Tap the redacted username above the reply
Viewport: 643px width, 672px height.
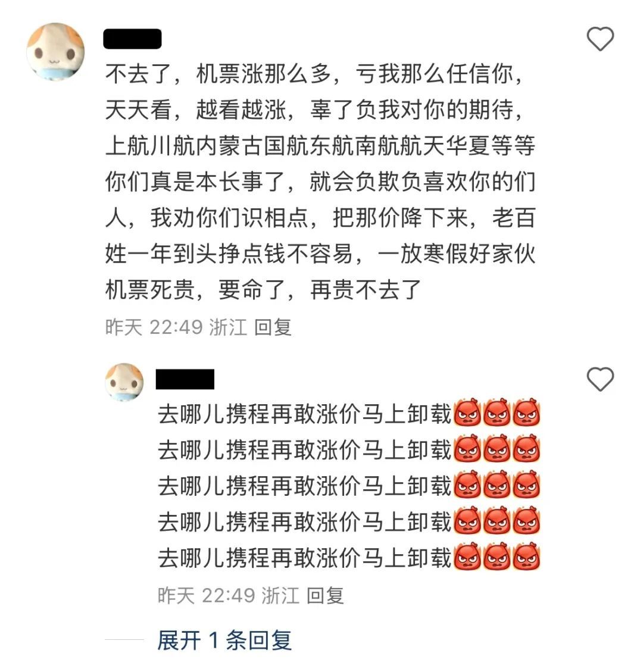coord(185,379)
